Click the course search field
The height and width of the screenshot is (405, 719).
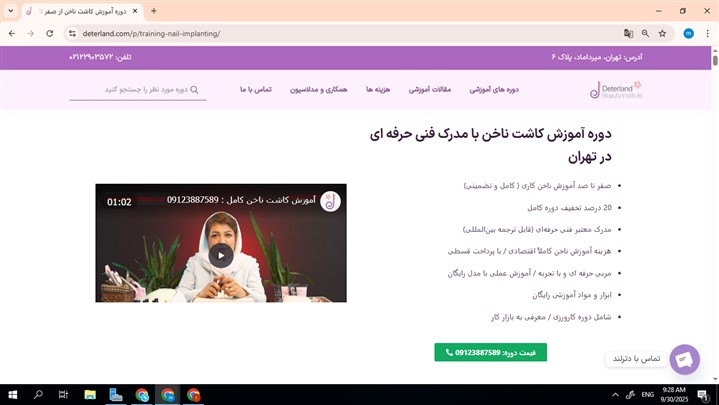coord(138,90)
